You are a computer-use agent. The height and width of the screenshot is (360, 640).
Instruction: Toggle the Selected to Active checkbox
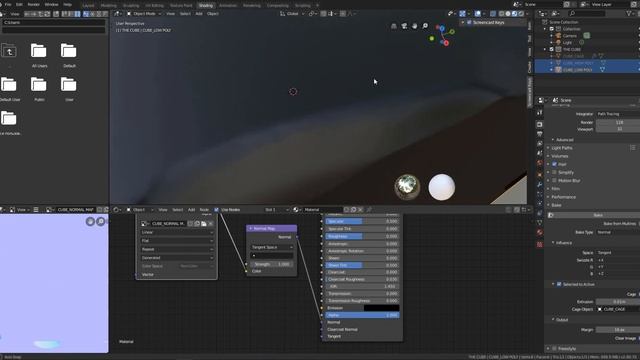click(x=559, y=284)
